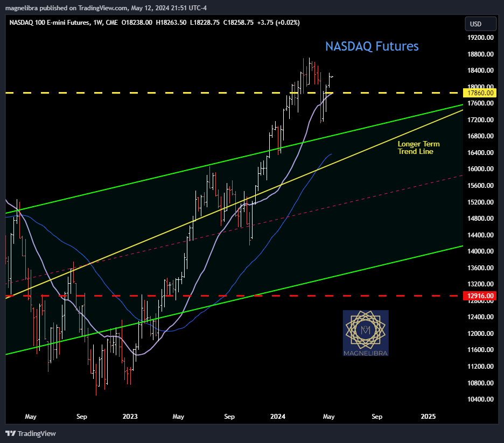Viewport: 504px width, 443px height.
Task: Click the 12000.00 price axis label
Action: click(480, 333)
